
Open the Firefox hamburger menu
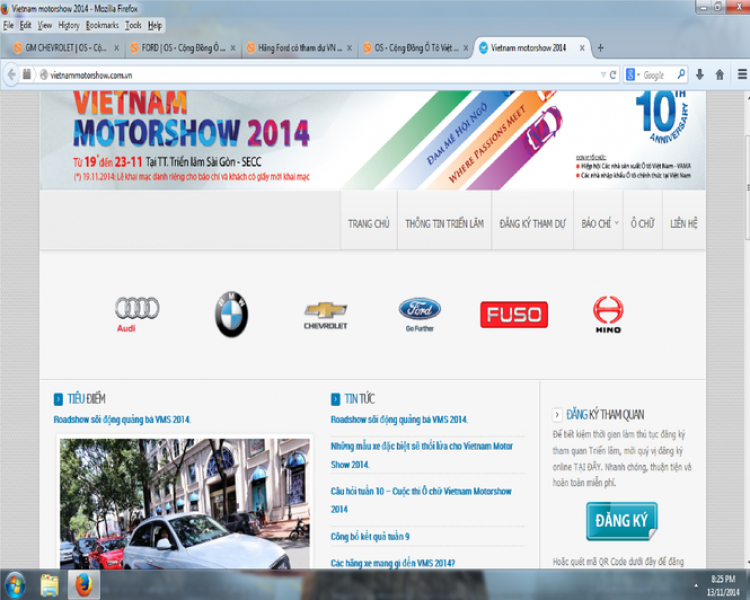click(742, 74)
